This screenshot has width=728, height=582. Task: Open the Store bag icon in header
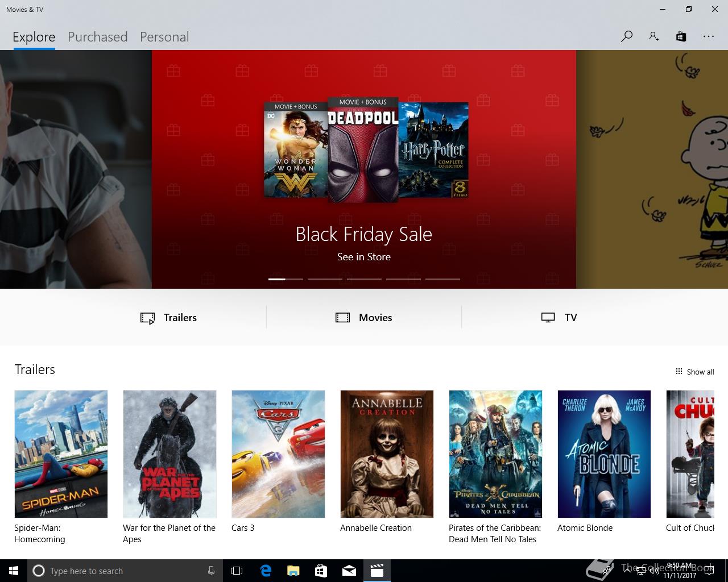pos(681,36)
